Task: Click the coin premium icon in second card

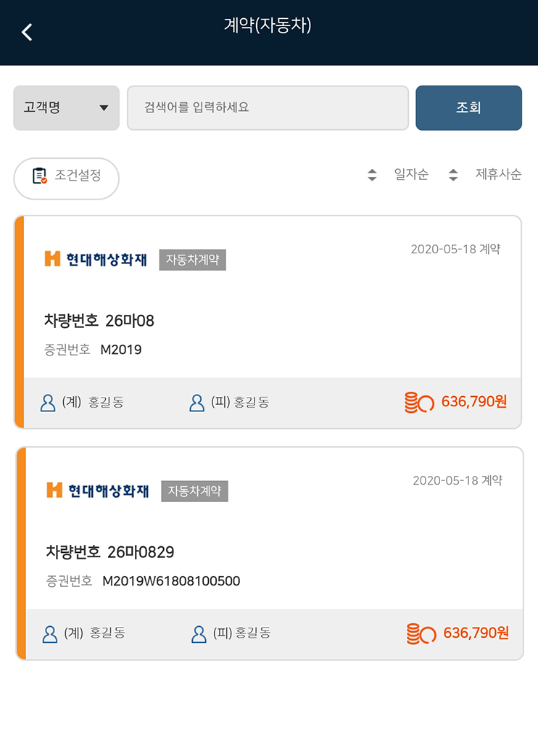Action: click(x=421, y=633)
